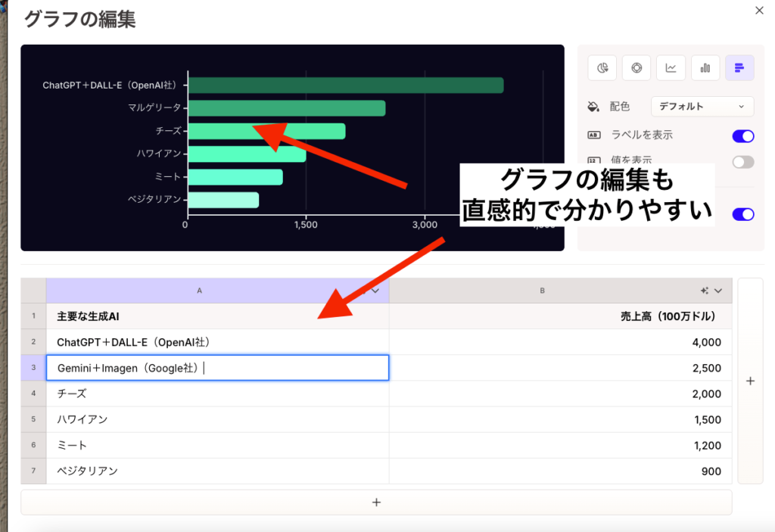Select the donut chart type icon
The width and height of the screenshot is (775, 532).
636,68
